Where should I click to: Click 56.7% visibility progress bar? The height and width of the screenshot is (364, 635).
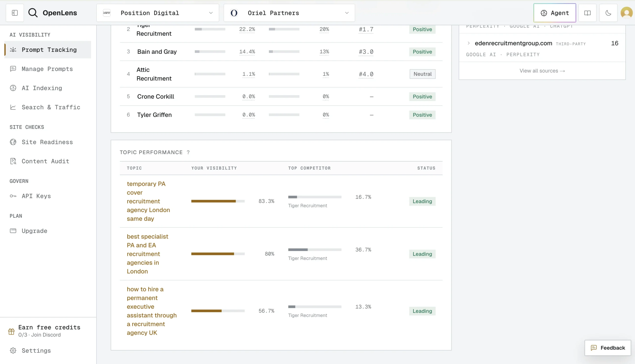[218, 311]
